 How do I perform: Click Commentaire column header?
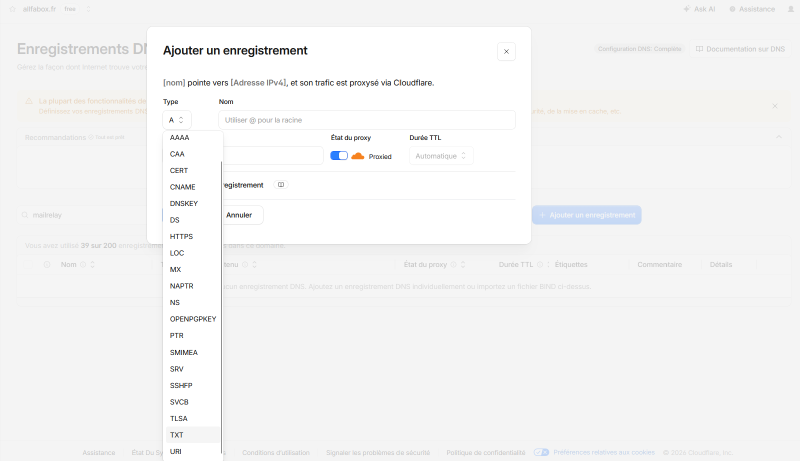click(x=659, y=265)
